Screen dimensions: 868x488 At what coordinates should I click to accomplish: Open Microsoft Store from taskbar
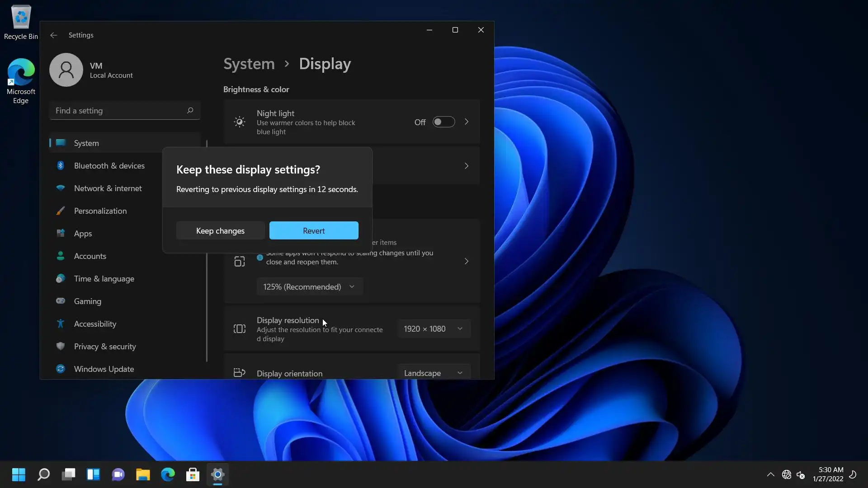(193, 474)
